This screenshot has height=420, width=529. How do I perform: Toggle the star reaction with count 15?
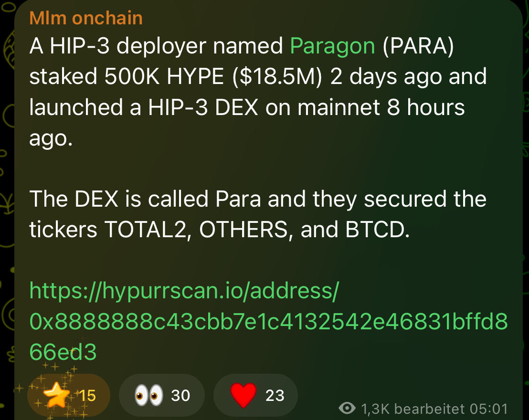tap(68, 395)
